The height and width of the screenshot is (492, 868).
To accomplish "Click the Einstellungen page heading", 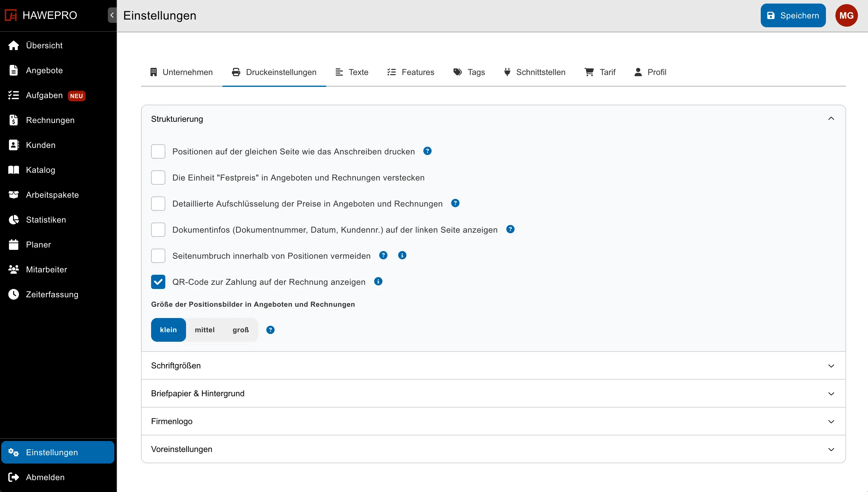I will (160, 15).
